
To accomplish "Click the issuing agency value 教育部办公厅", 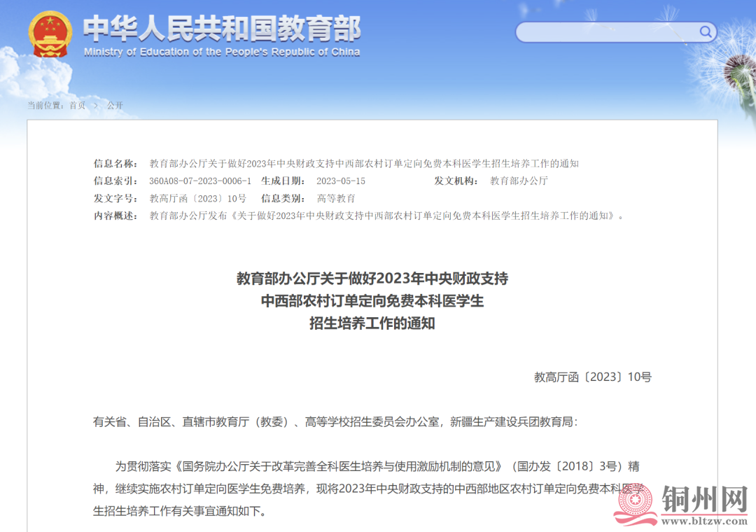I will [x=519, y=181].
